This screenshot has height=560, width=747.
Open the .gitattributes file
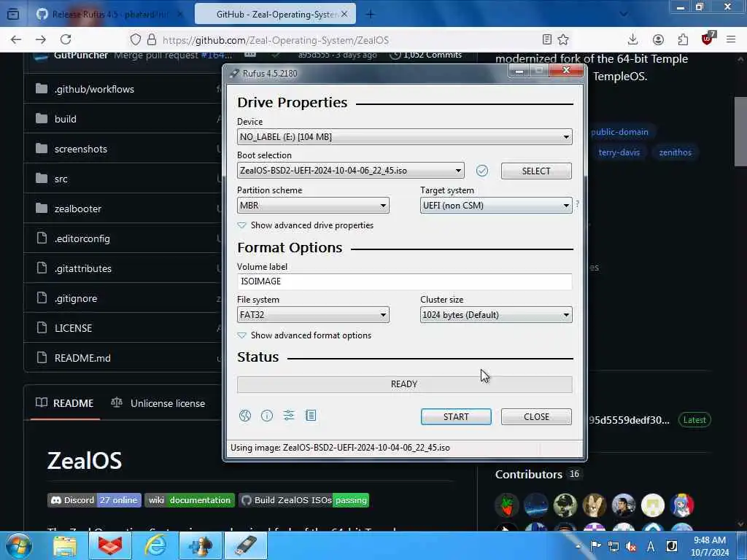click(83, 268)
